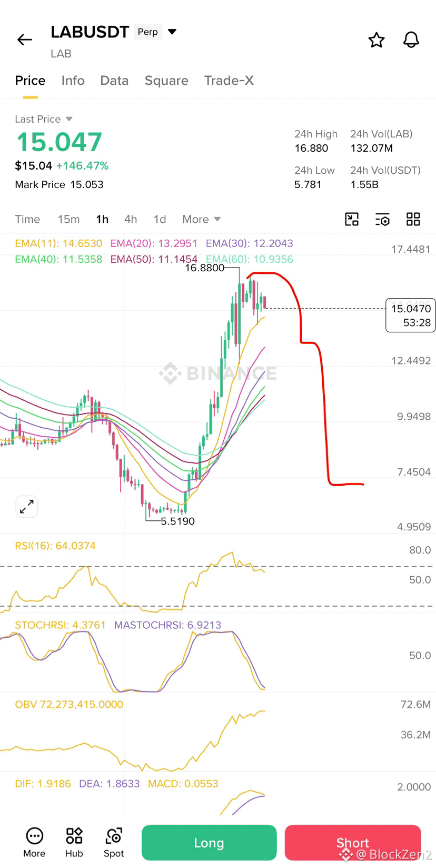436x868 pixels.
Task: Open the Last Price dropdown
Action: (x=44, y=119)
